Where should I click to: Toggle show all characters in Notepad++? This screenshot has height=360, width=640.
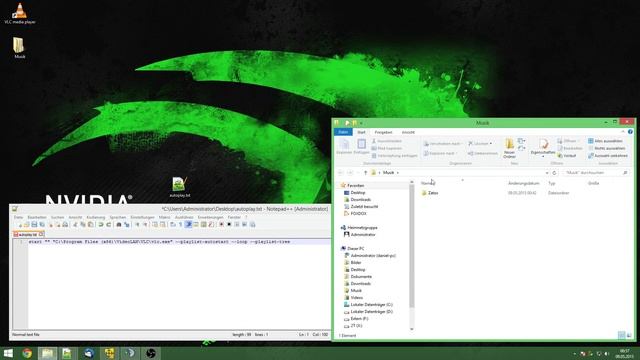click(x=180, y=224)
